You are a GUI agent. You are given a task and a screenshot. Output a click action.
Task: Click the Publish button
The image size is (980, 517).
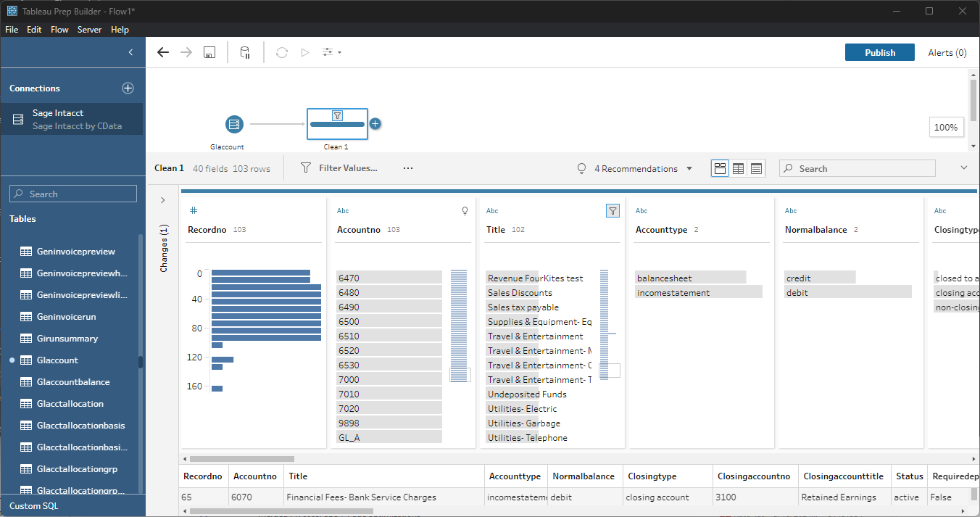point(879,52)
